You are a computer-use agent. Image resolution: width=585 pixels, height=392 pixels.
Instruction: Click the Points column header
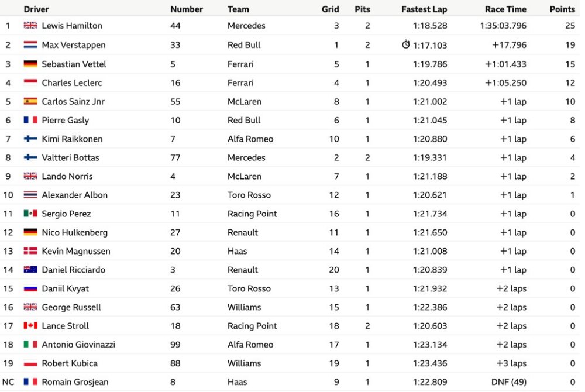coord(562,9)
